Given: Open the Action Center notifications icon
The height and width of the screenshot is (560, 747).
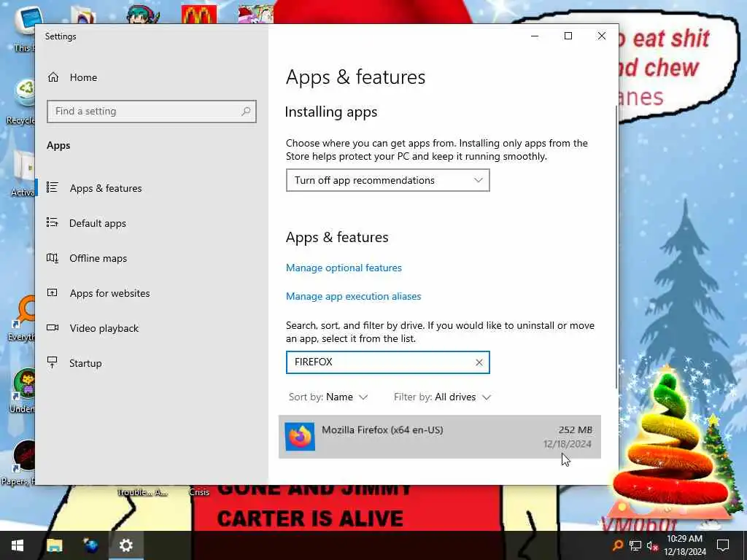Looking at the screenshot, I should (x=723, y=545).
